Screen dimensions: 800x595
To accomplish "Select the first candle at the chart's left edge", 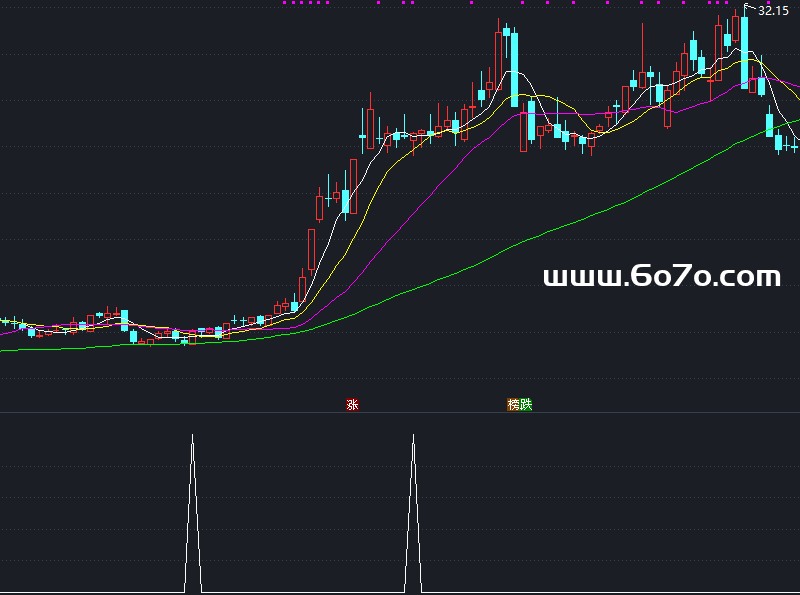I will [4, 321].
